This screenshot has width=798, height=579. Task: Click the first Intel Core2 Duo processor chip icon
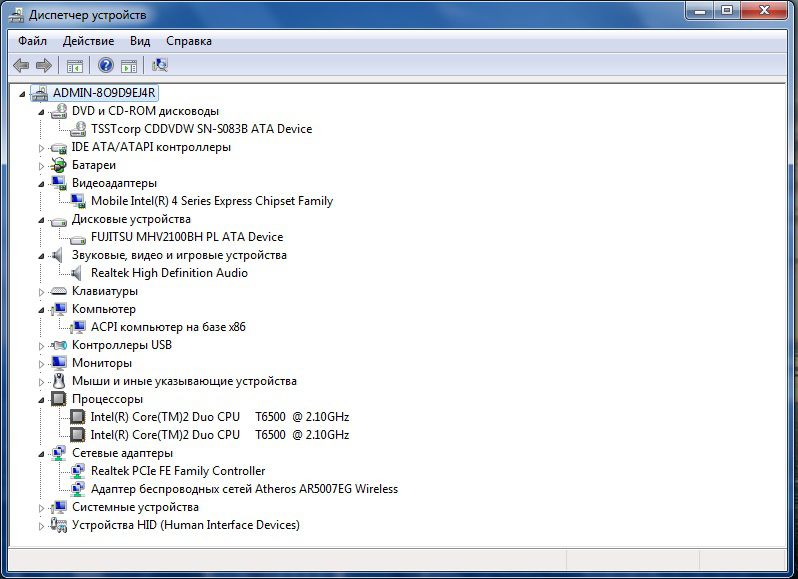point(77,417)
